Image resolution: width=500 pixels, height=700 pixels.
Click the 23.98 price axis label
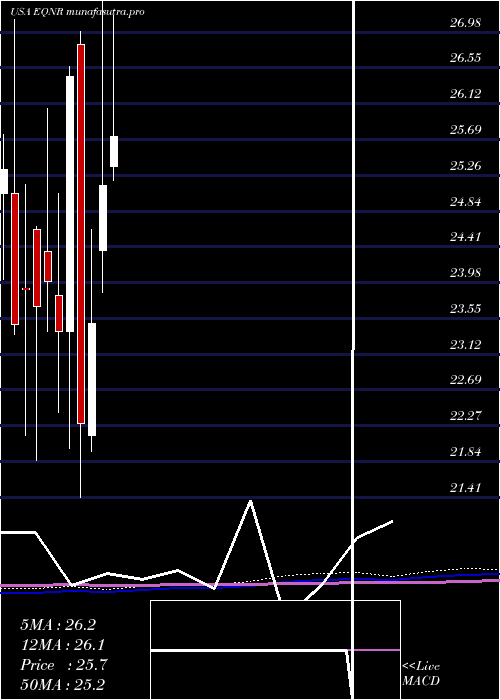tap(465, 273)
